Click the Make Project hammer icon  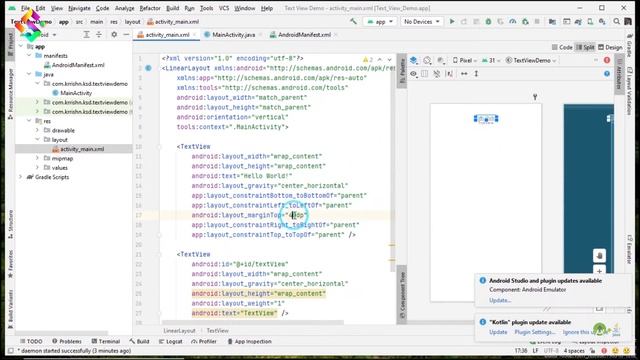353,22
